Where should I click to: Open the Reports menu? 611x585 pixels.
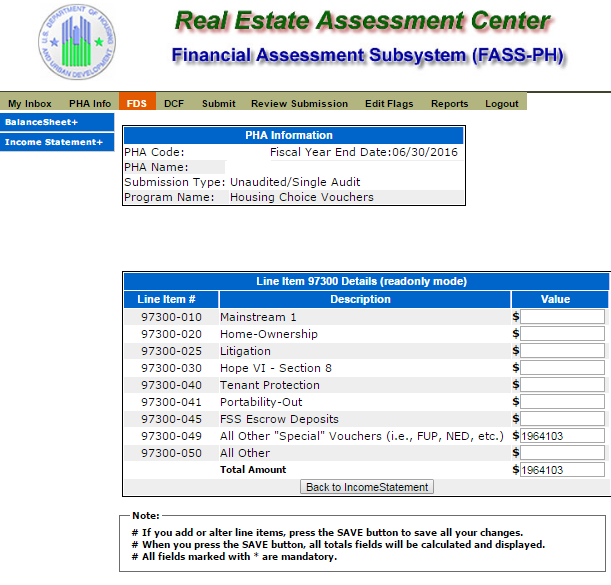click(x=449, y=103)
